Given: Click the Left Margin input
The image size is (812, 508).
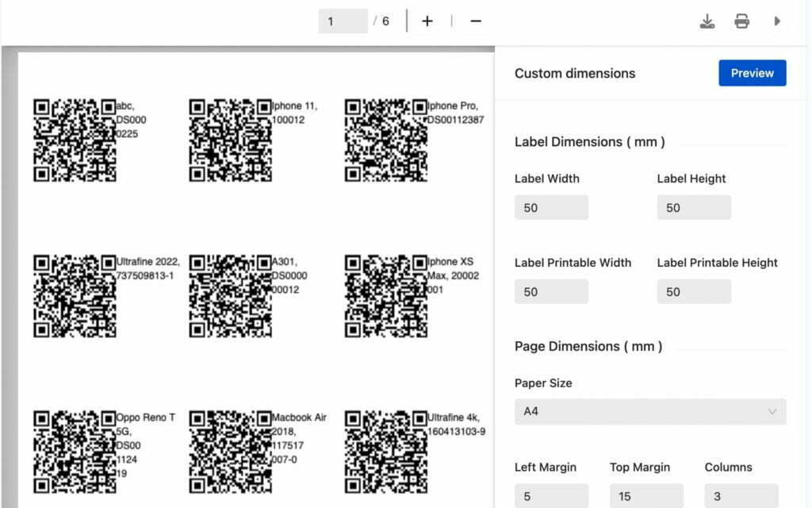Looking at the screenshot, I should coord(551,495).
